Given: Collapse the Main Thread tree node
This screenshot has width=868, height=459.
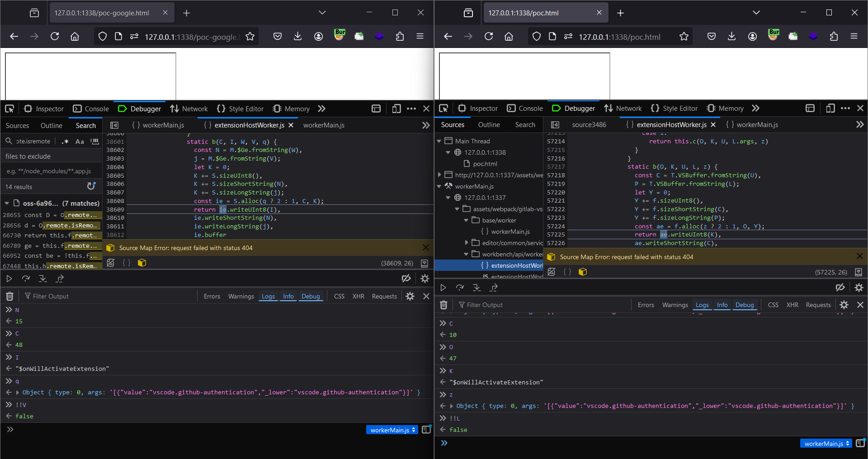Looking at the screenshot, I should [x=439, y=141].
